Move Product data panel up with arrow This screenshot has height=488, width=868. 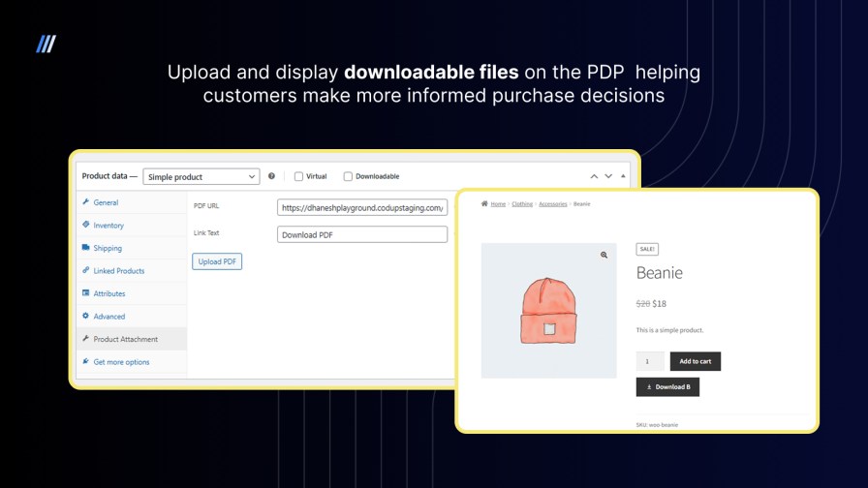[x=594, y=176]
